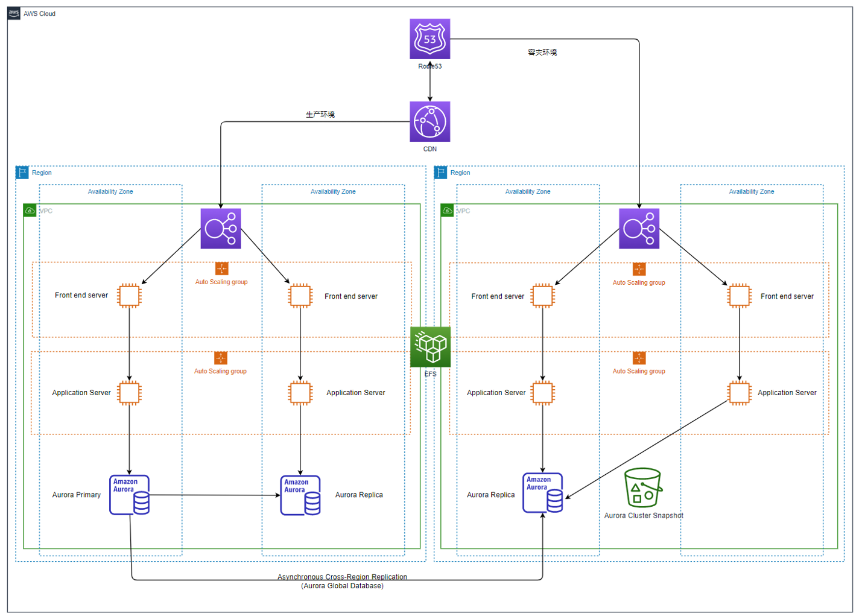Click the left region's flag icon

point(22,173)
